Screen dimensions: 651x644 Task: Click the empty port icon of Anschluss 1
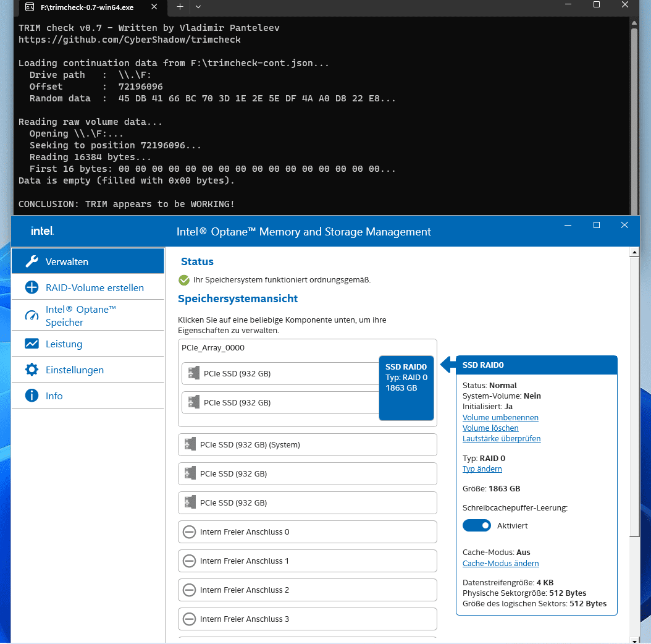click(x=190, y=561)
